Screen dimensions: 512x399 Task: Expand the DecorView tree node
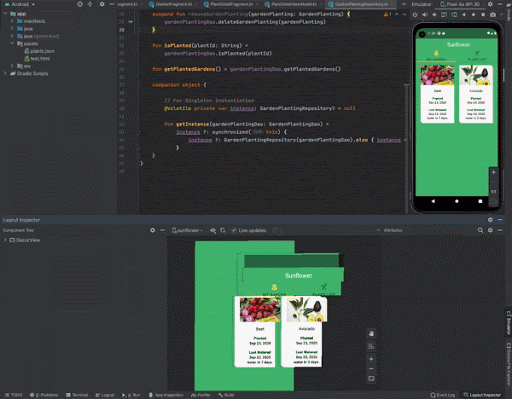pos(5,240)
